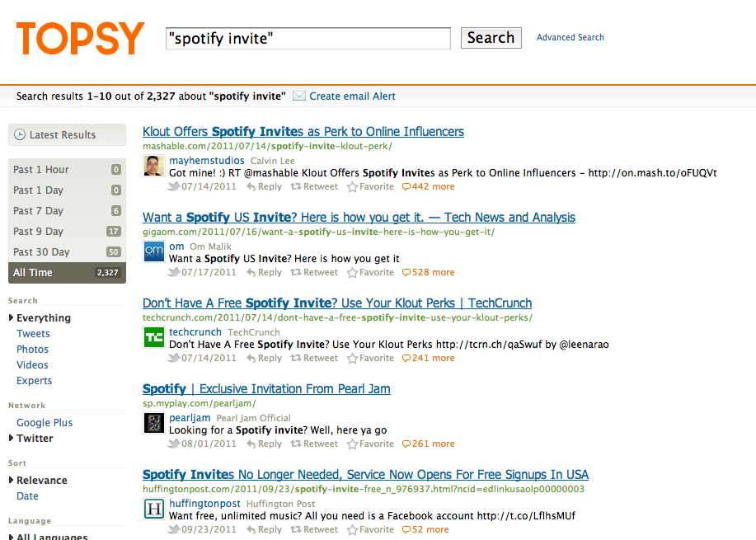The height and width of the screenshot is (540, 756).
Task: Filter search to Tweets only
Action: (x=33, y=334)
